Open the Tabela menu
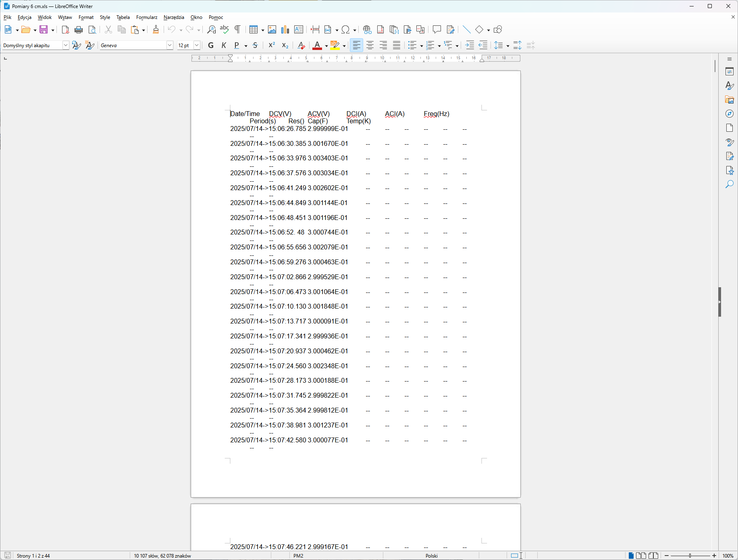Viewport: 738px width, 560px height. tap(123, 17)
